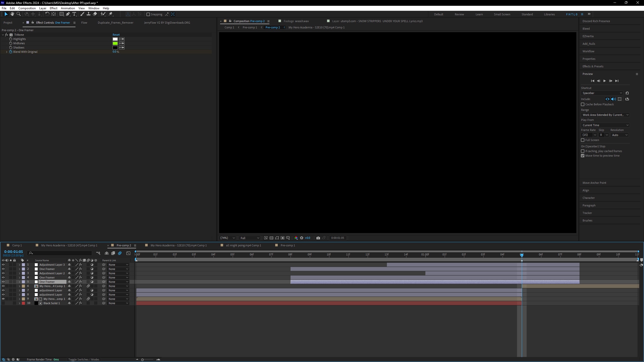The width and height of the screenshot is (644, 362).
Task: Pick the Brush tool
Action: click(83, 14)
